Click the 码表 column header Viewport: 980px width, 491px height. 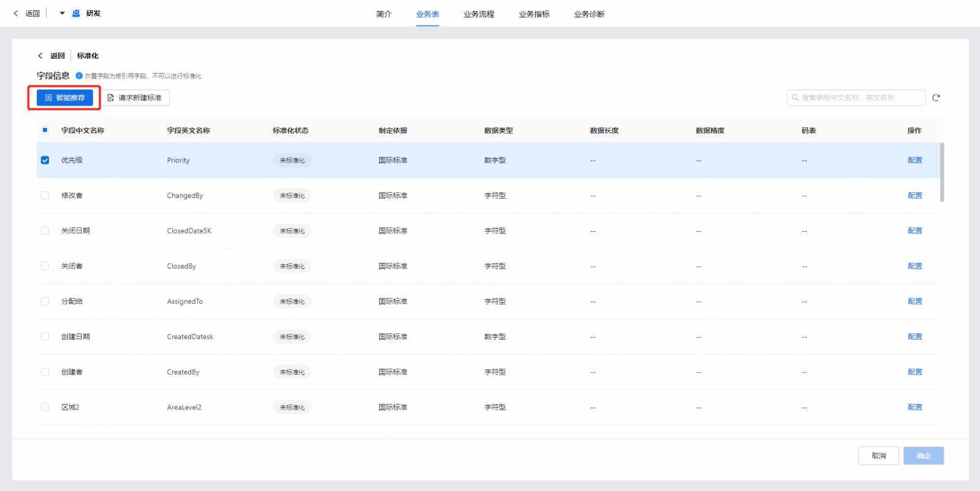[x=809, y=131]
